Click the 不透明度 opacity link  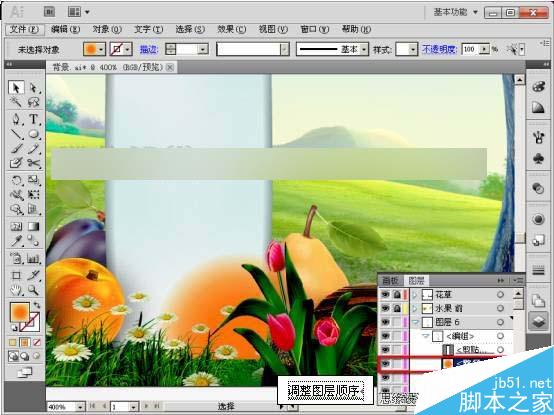(x=440, y=49)
